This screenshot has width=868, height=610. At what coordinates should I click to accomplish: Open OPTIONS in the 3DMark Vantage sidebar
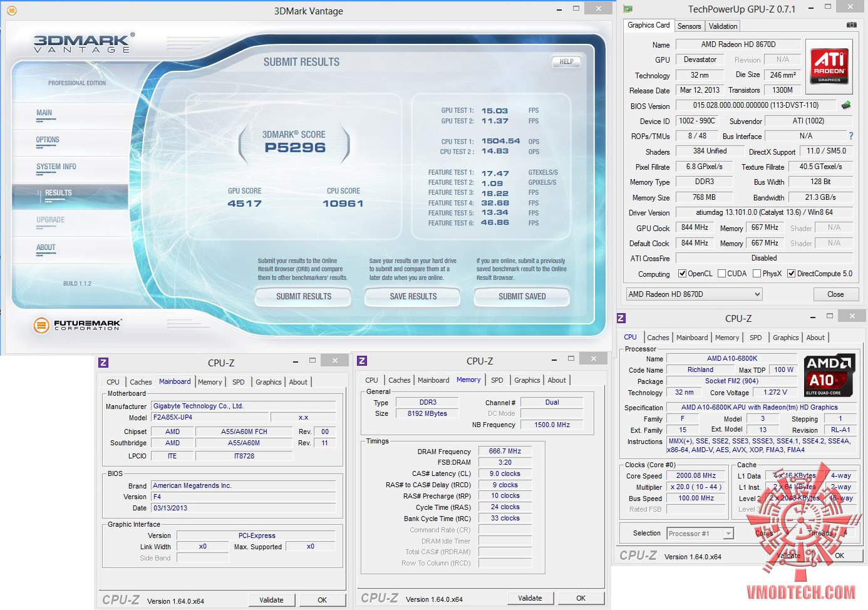[x=48, y=140]
